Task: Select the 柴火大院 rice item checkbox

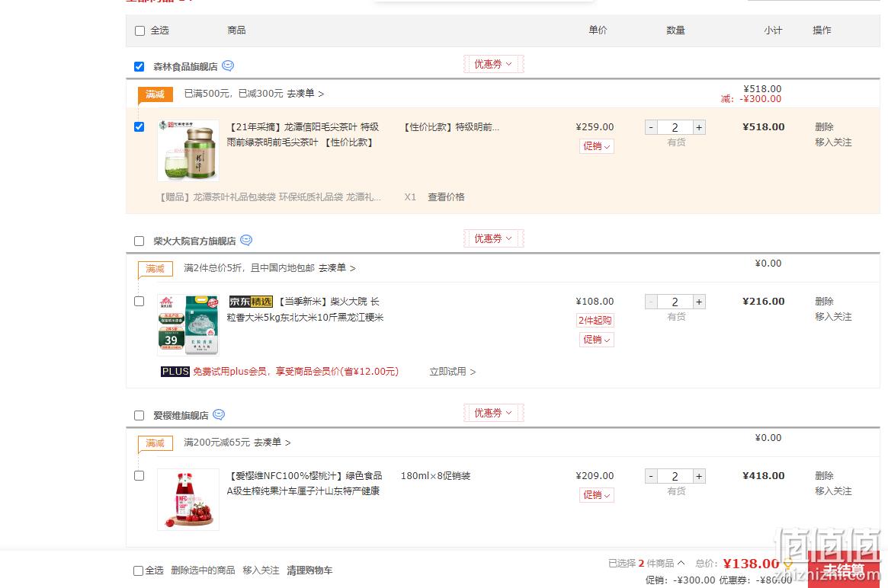Action: [x=139, y=301]
